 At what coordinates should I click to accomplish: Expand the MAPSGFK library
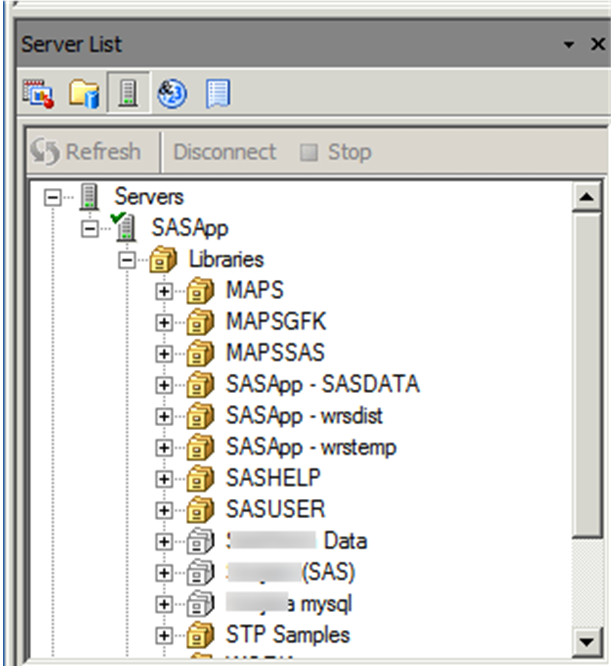(x=164, y=323)
